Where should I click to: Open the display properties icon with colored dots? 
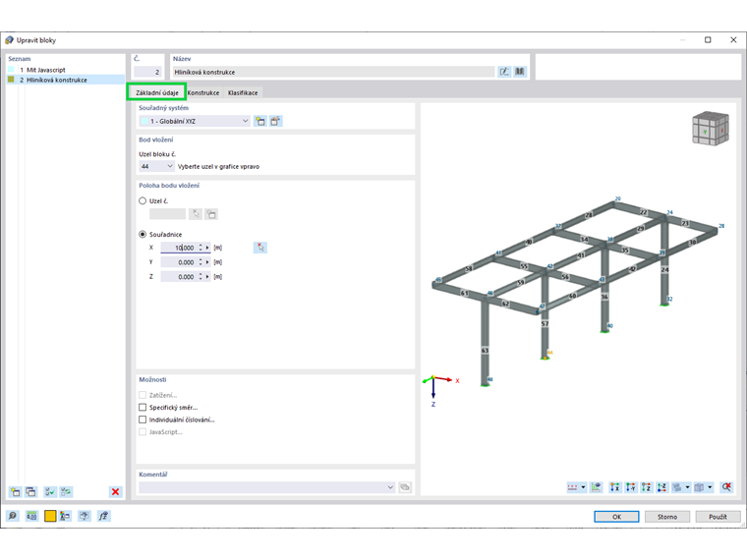pyautogui.click(x=65, y=516)
